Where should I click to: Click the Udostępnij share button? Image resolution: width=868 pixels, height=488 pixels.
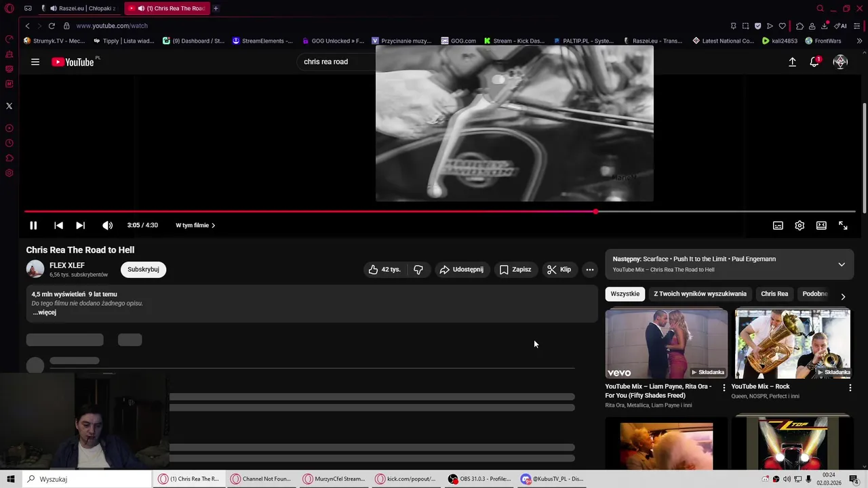[462, 269]
